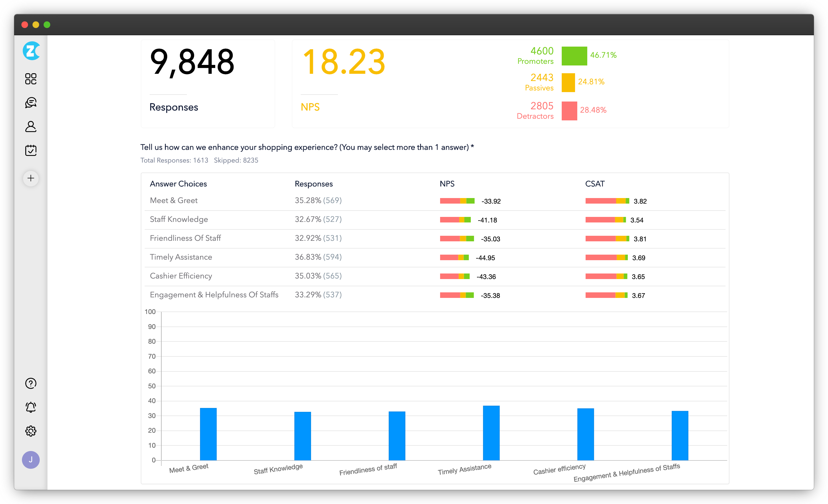Open the help question mark icon

click(31, 383)
